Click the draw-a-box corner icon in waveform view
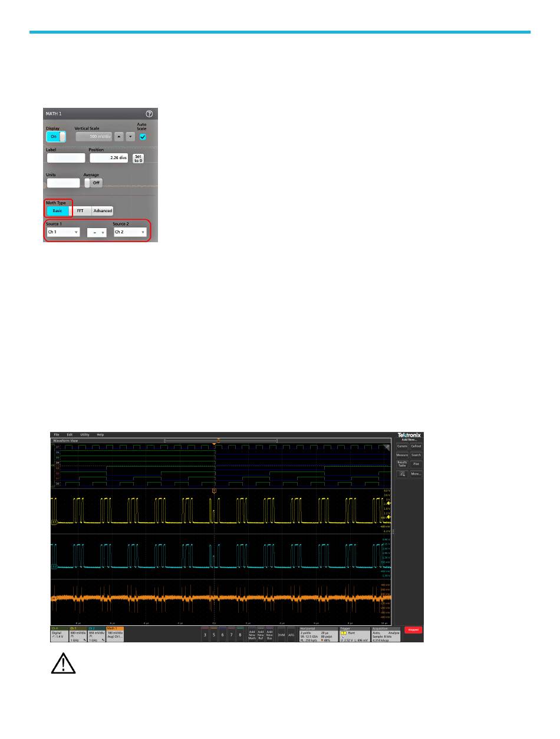The height and width of the screenshot is (739, 560). 387,447
